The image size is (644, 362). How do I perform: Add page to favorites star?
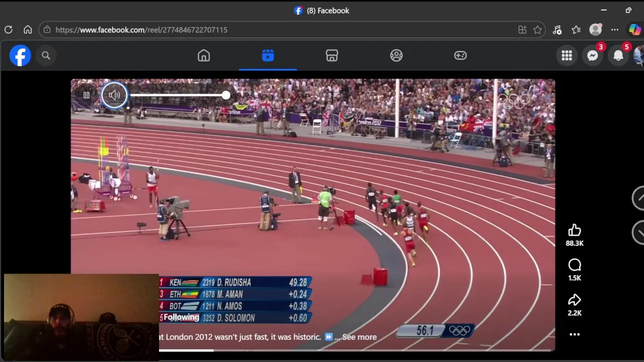click(537, 30)
